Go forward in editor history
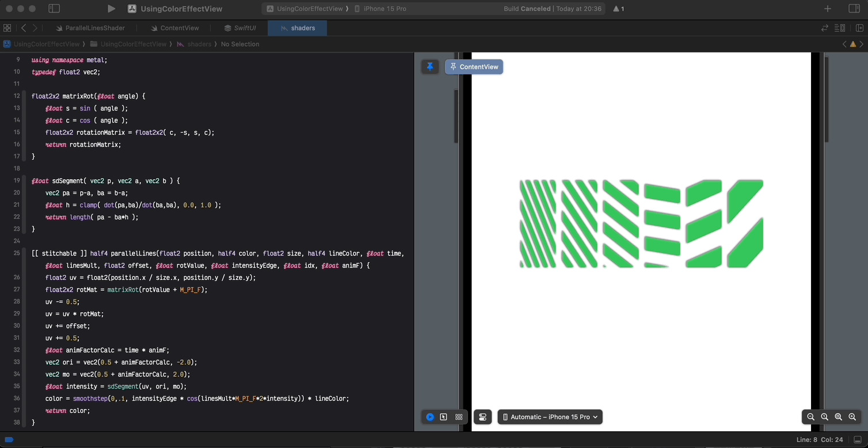The height and width of the screenshot is (448, 868). 35,28
